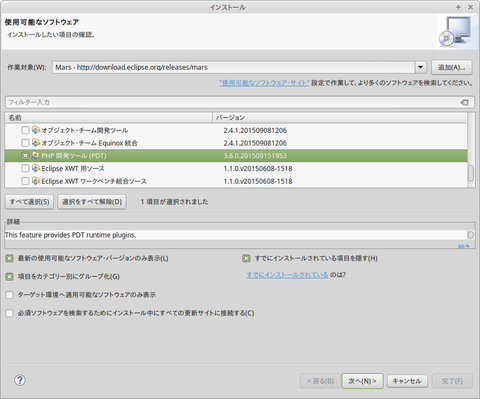The width and height of the screenshot is (480, 399).
Task: Click the help question mark icon
Action: tap(20, 380)
